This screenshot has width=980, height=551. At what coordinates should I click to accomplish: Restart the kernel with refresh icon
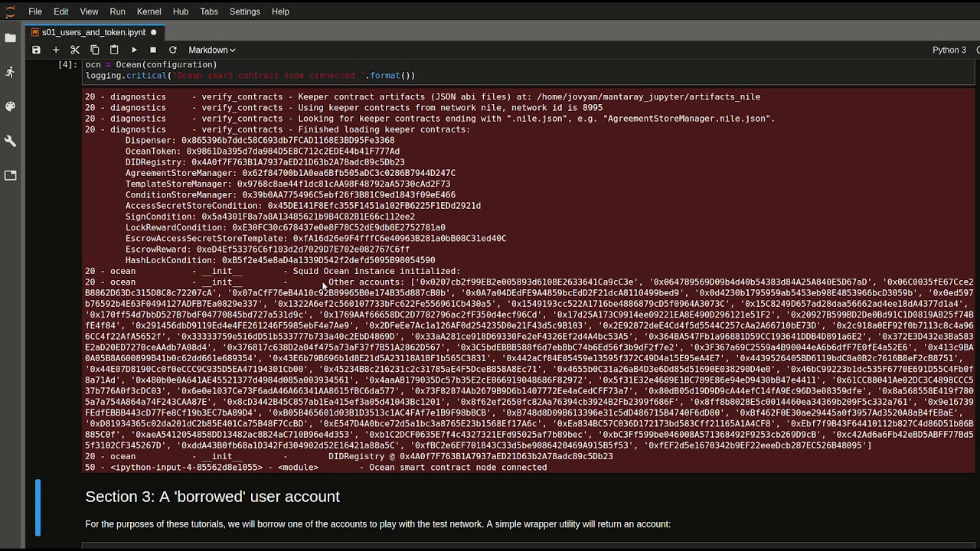(x=173, y=50)
